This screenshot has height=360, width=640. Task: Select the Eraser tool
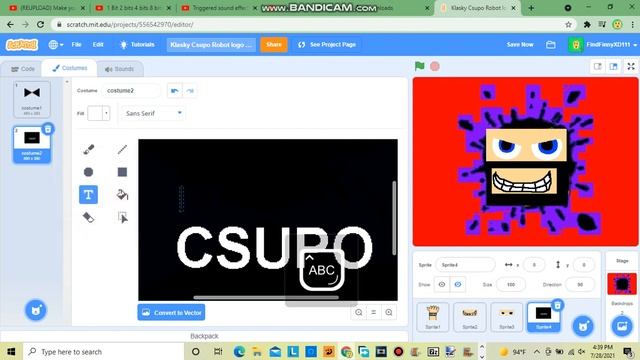click(x=89, y=217)
